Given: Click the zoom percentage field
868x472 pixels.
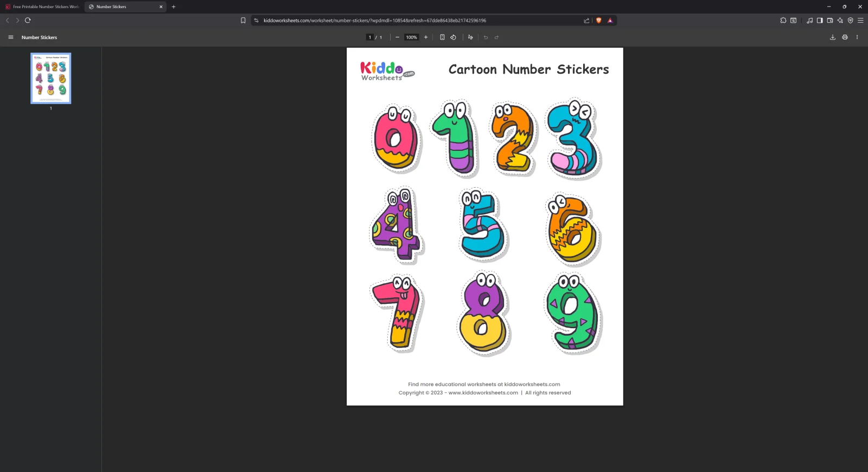Looking at the screenshot, I should (411, 37).
